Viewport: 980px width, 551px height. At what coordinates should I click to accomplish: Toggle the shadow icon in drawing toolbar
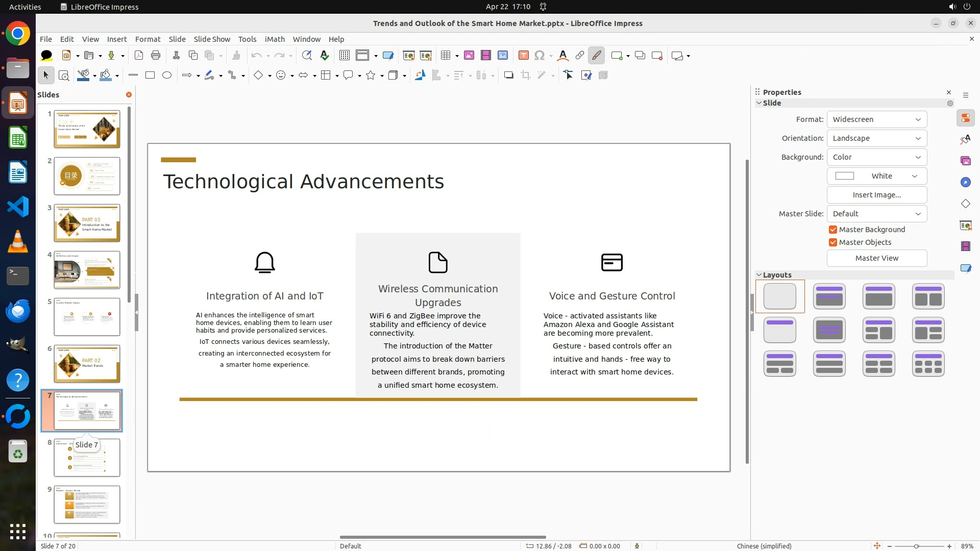[508, 76]
